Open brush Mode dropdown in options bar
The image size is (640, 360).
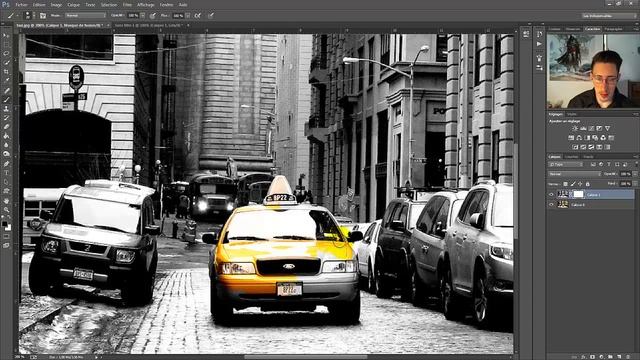pos(85,16)
